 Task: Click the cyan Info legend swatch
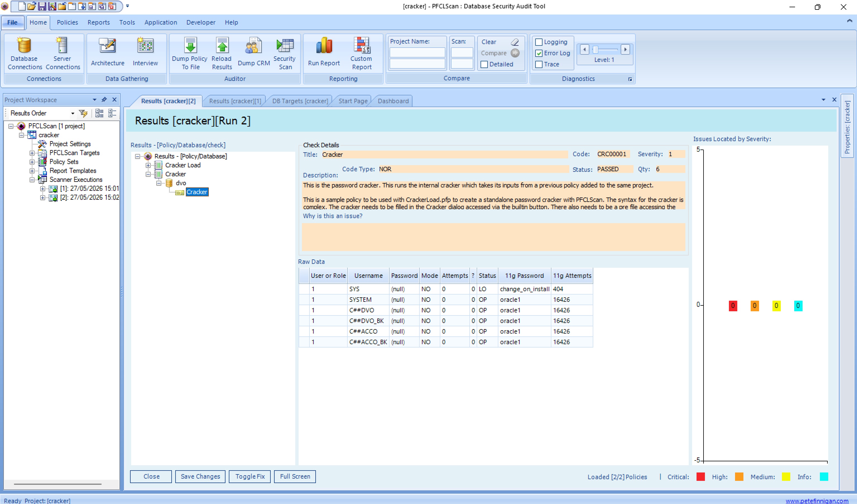tap(824, 477)
